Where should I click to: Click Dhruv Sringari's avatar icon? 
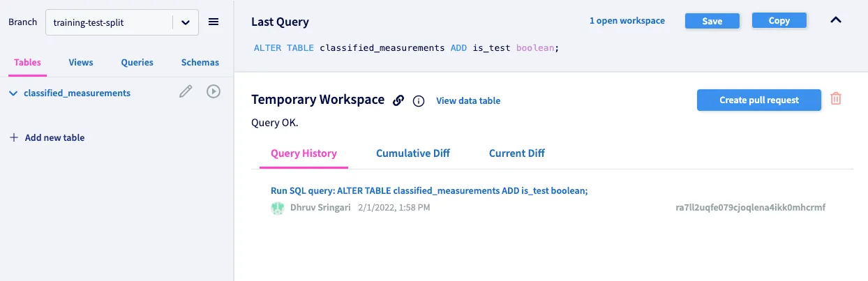click(x=277, y=207)
